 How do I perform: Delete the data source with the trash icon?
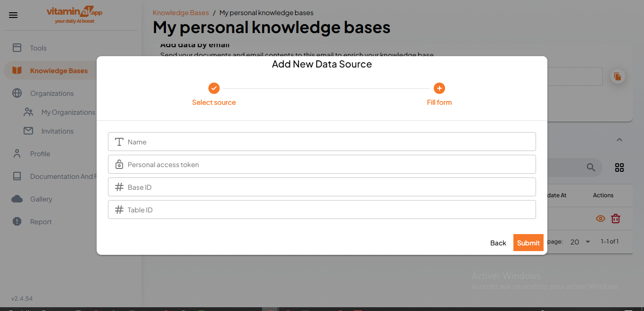click(615, 219)
